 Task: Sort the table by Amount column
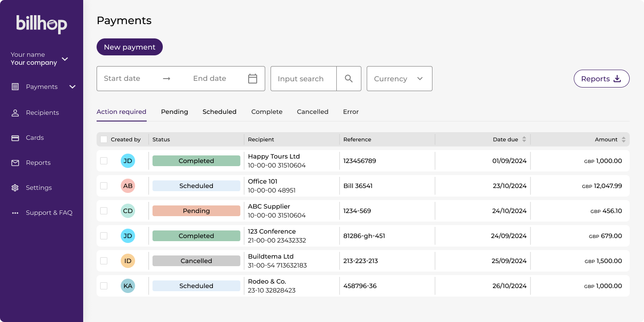pyautogui.click(x=623, y=139)
